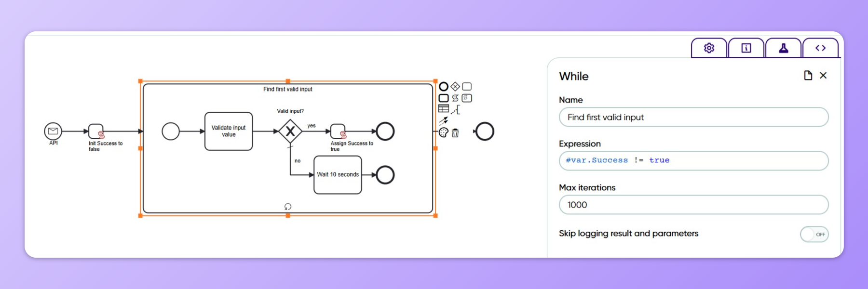The width and height of the screenshot is (868, 289).
Task: Append task from context pad
Action: [467, 87]
